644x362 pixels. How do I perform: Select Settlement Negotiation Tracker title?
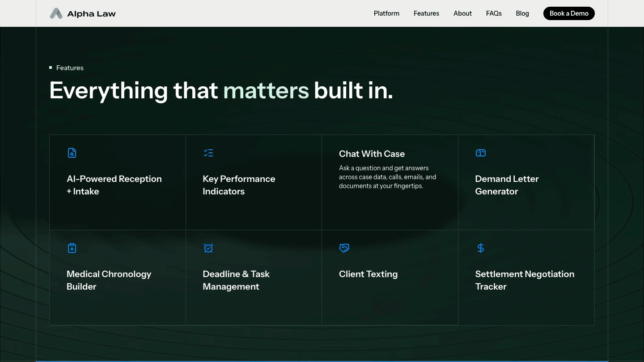pos(525,280)
